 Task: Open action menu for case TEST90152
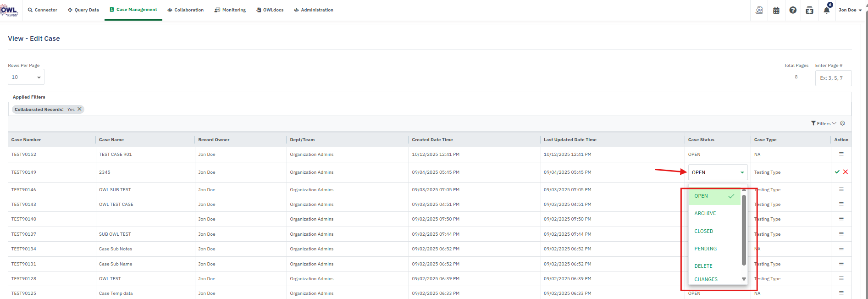[x=841, y=154]
